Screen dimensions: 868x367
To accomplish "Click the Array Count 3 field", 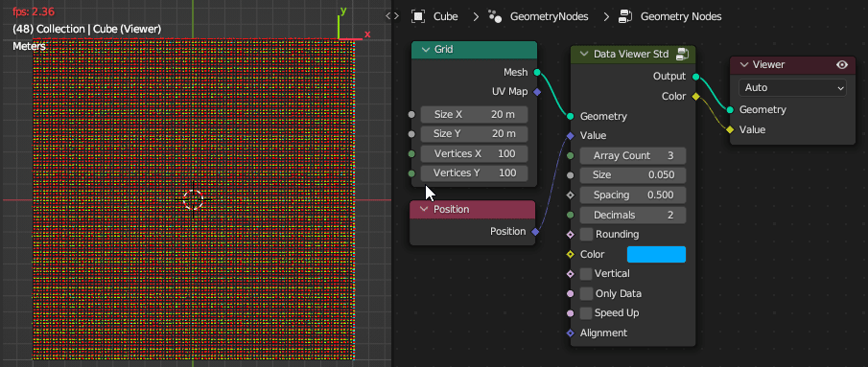I will point(633,155).
